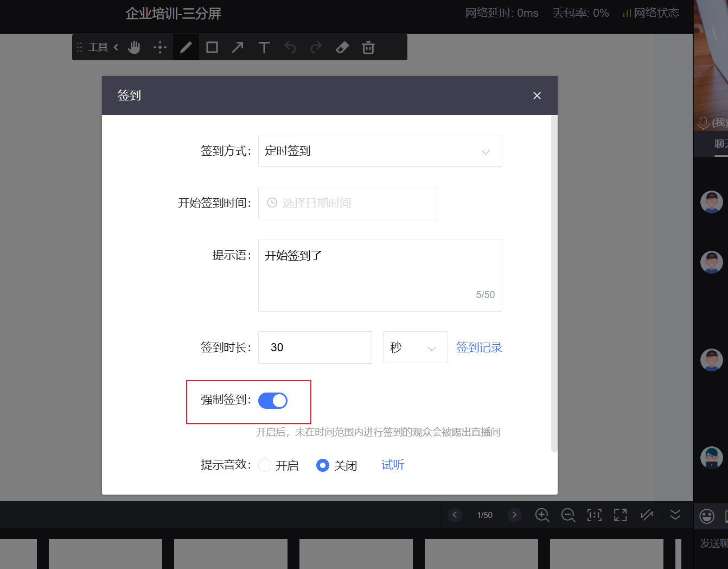This screenshot has width=728, height=569.
Task: Select the text tool
Action: click(x=264, y=47)
